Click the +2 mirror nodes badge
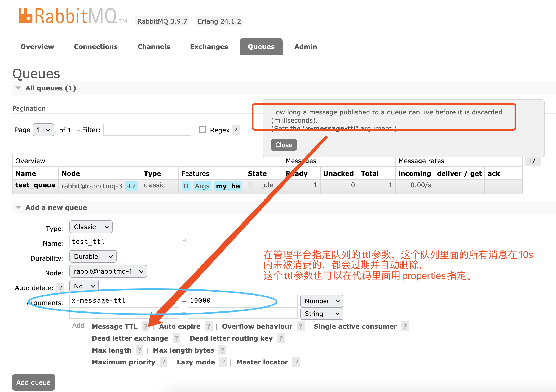Screen dimensions: 556x392 click(131, 186)
